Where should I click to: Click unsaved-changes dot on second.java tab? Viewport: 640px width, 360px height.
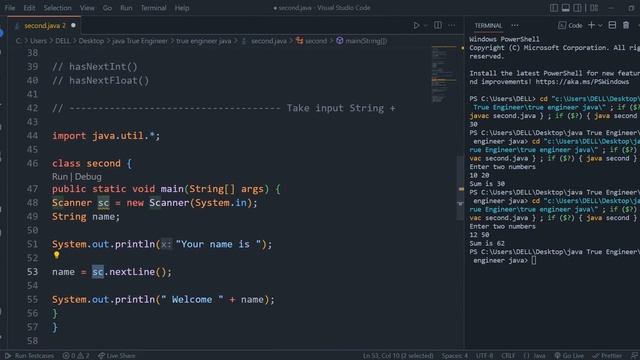pos(73,25)
